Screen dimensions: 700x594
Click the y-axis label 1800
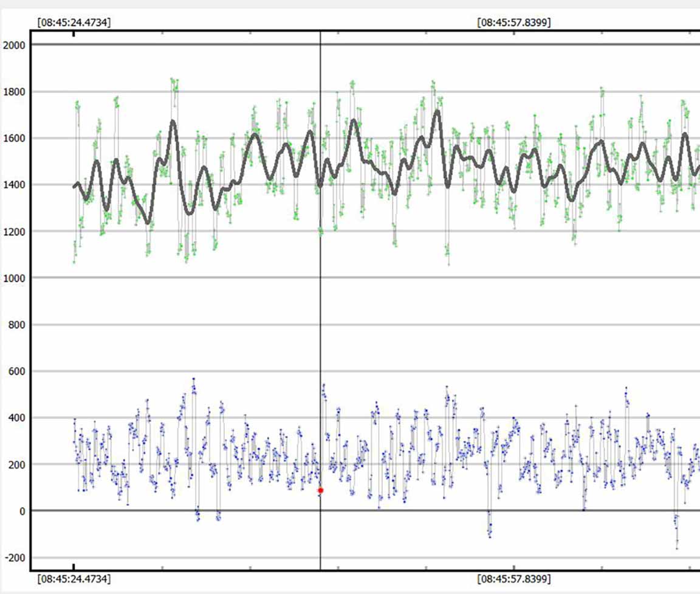coord(14,92)
